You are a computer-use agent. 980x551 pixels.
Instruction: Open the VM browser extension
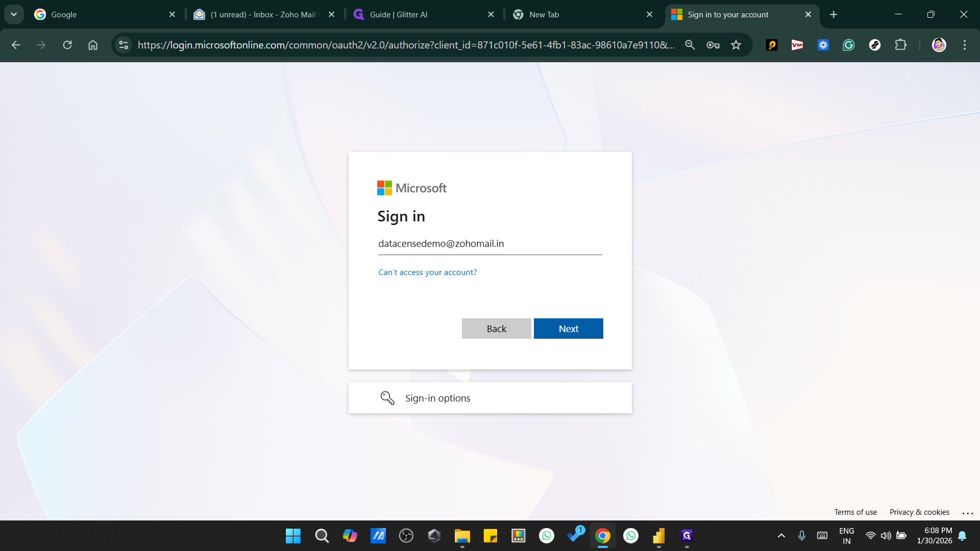tap(797, 45)
